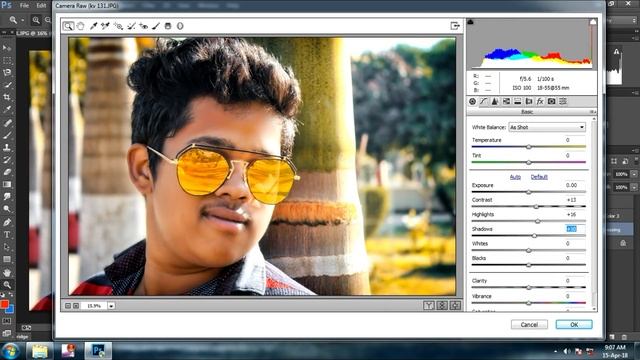Select the Adjustment Brush tool
Screen dimensions: 640x360
[x=156, y=26]
